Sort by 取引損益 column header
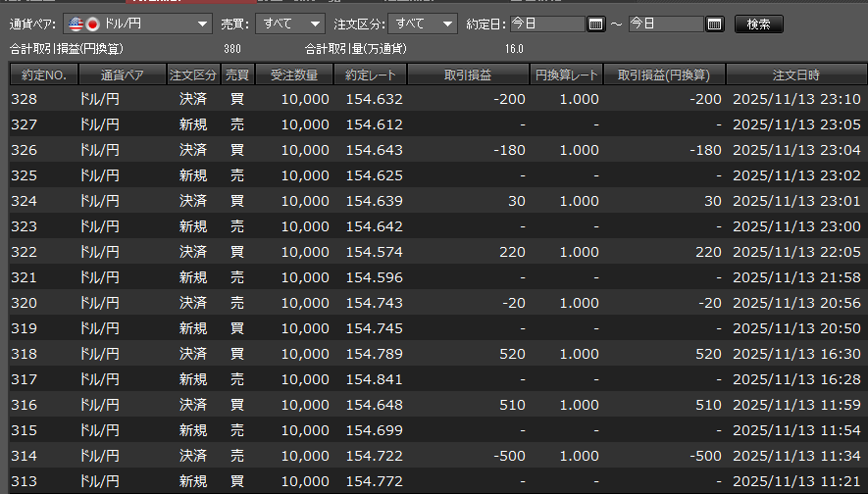This screenshot has height=494, width=868. [468, 74]
